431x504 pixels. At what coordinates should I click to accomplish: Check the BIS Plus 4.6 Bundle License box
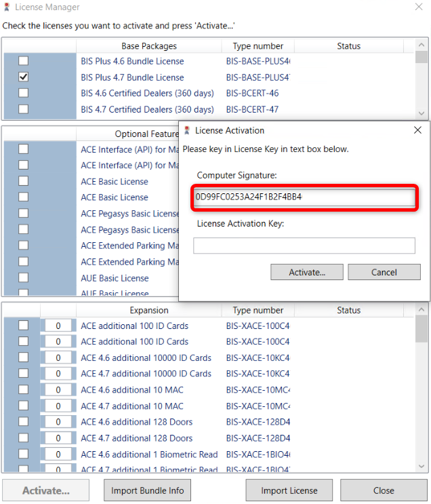pyautogui.click(x=23, y=61)
